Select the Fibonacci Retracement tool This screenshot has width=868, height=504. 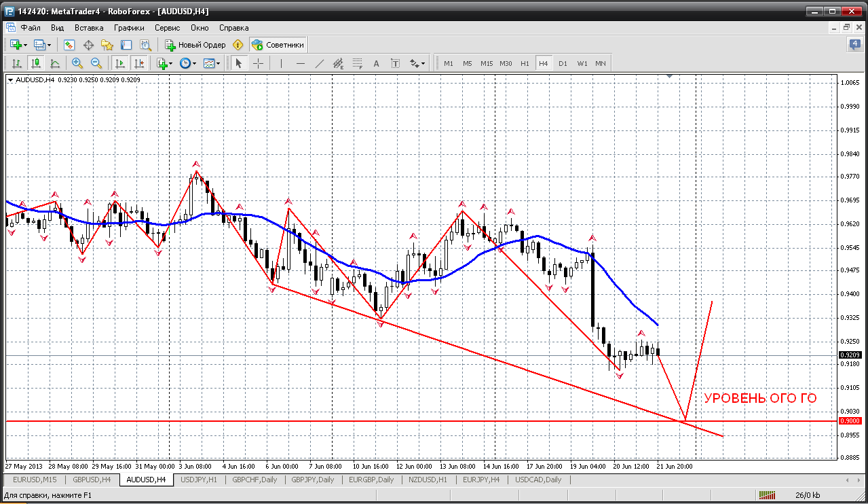click(x=358, y=63)
